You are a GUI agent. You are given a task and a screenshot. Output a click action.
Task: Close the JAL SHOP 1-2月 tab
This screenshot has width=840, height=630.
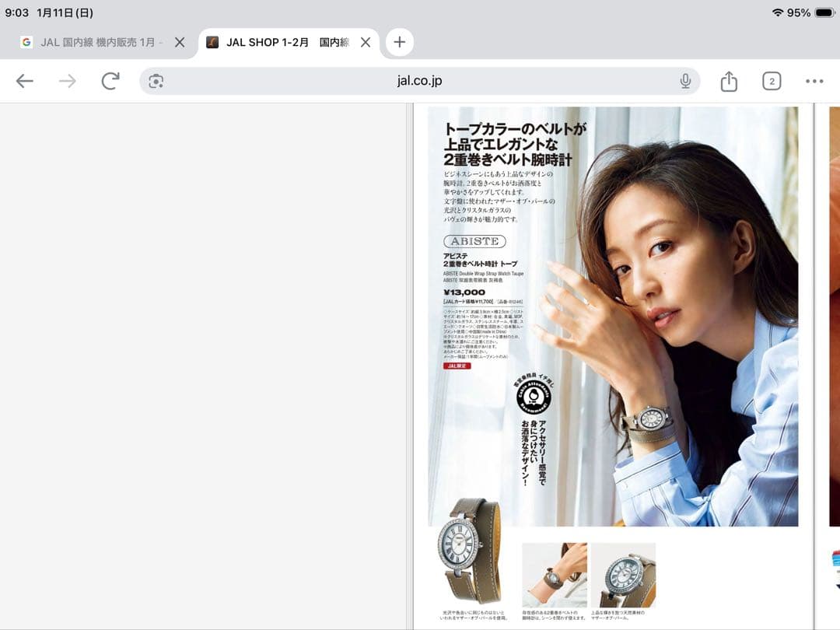[x=366, y=43]
